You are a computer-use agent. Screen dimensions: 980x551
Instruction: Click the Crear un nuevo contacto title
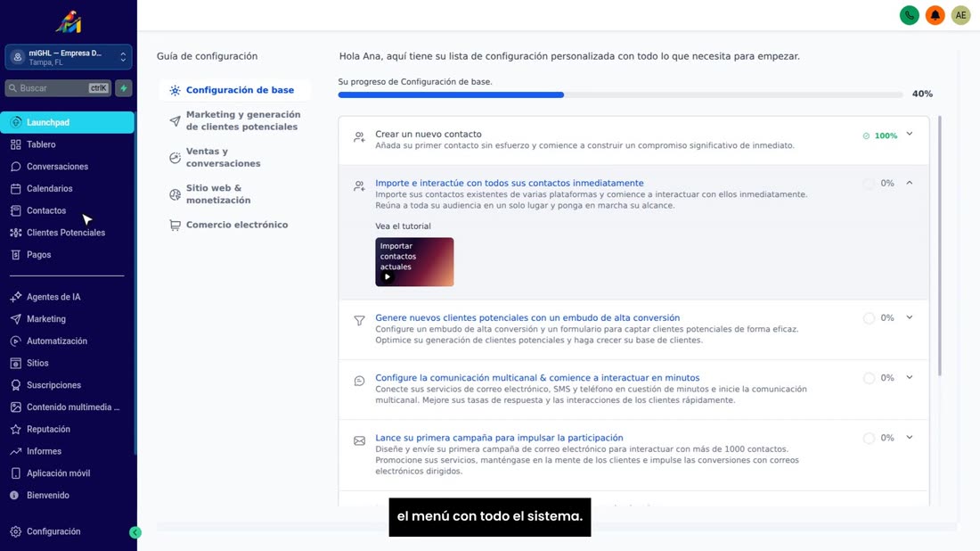pyautogui.click(x=429, y=134)
